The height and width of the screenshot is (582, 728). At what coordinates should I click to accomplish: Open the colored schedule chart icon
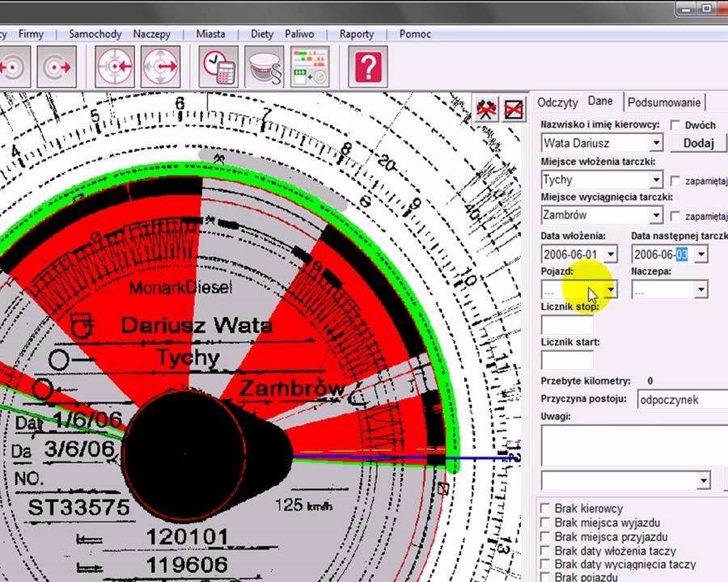(x=310, y=67)
